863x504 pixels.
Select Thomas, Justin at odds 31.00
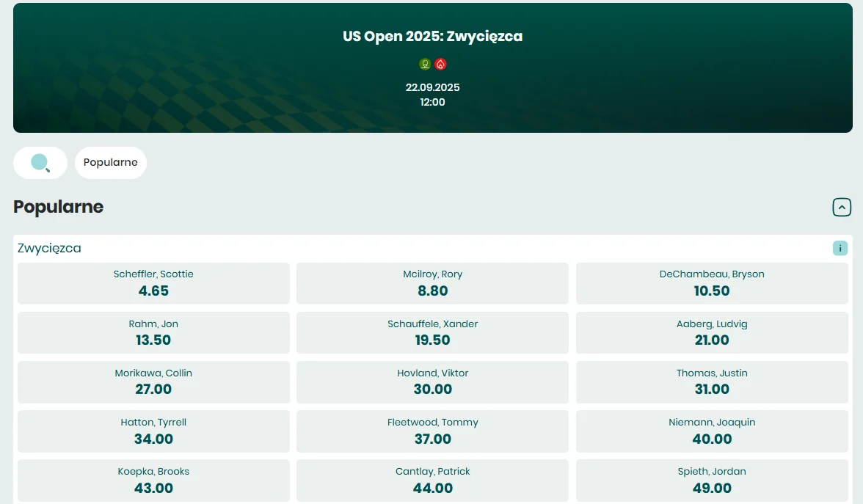pyautogui.click(x=712, y=381)
